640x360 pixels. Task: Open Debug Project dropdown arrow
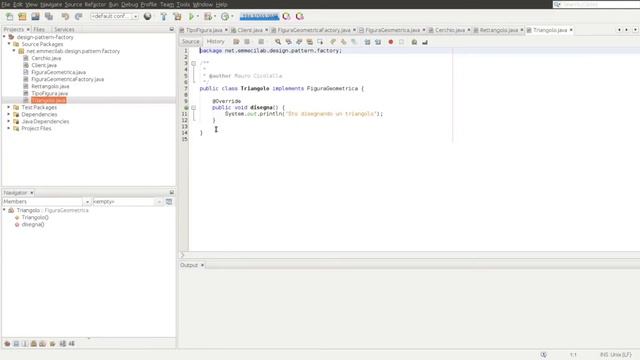pyautogui.click(x=215, y=16)
